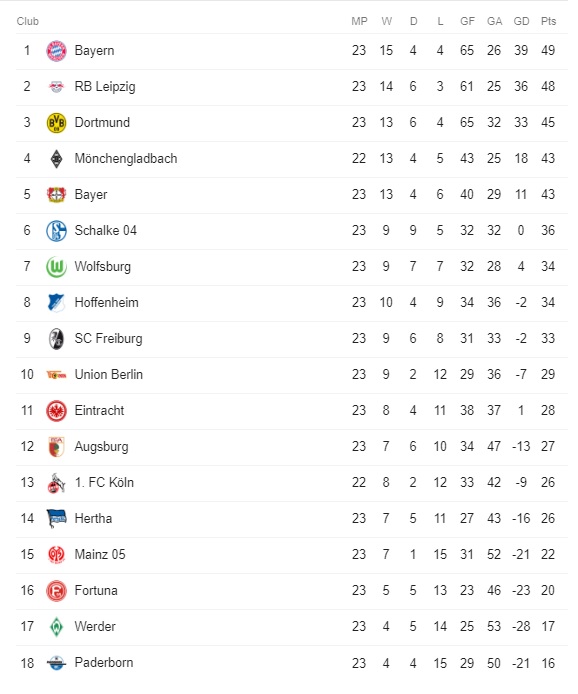Open the Hoffenheim team name link
Image resolution: width=578 pixels, height=694 pixels.
click(x=106, y=303)
